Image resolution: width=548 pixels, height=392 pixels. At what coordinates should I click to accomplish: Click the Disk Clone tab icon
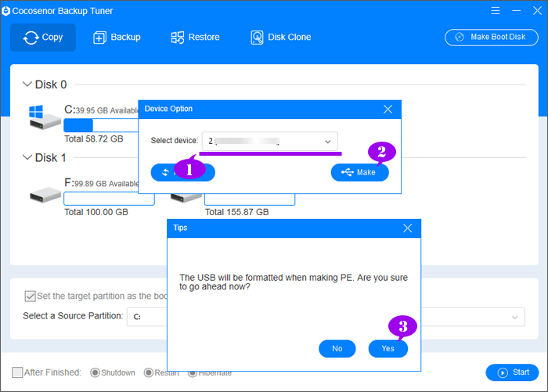point(257,38)
